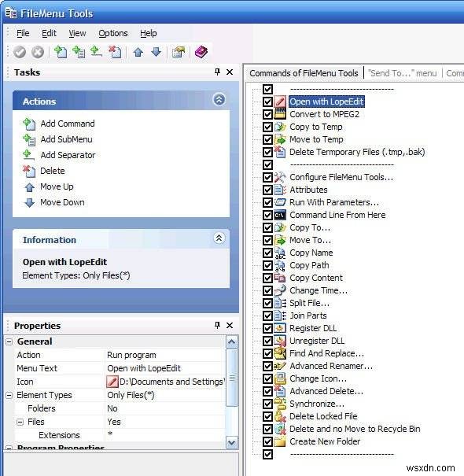Image resolution: width=464 pixels, height=476 pixels.
Task: Click the purple help book toolbar icon
Action: (201, 52)
